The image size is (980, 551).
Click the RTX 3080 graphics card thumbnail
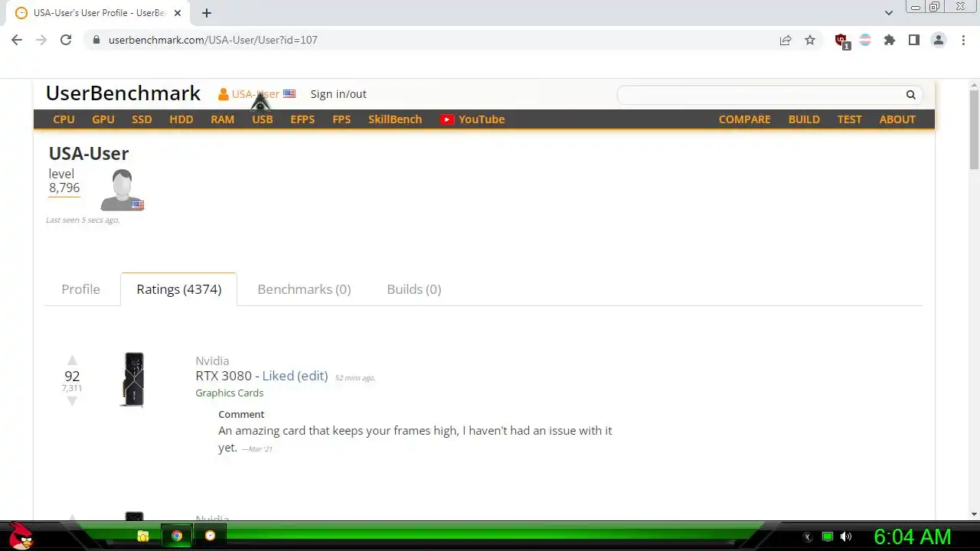pos(133,380)
